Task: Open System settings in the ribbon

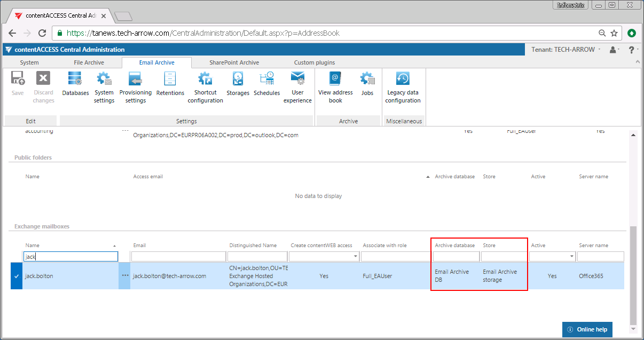Action: (x=104, y=88)
